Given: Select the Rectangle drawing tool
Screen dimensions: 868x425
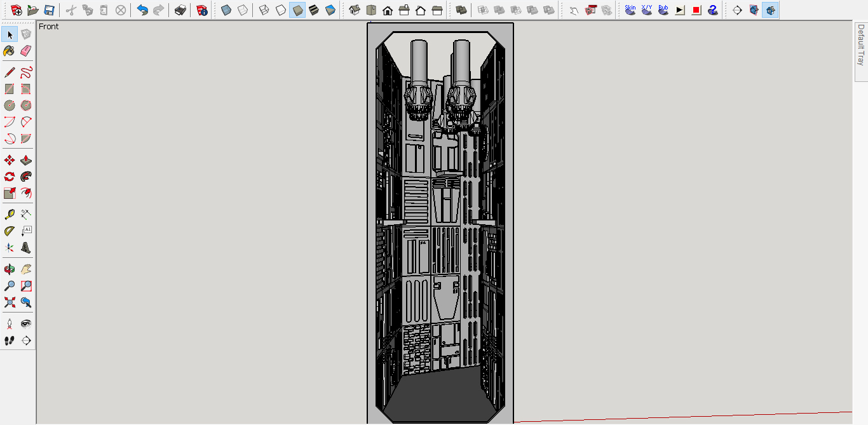Looking at the screenshot, I should coord(10,89).
